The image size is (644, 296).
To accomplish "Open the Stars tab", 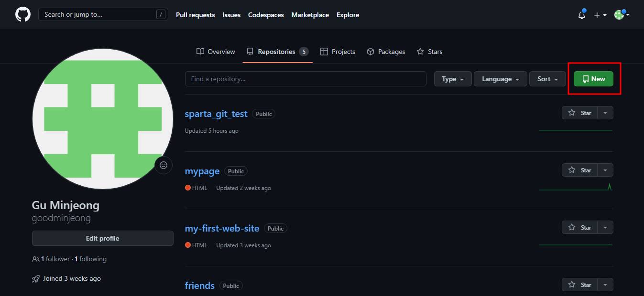I will (429, 52).
